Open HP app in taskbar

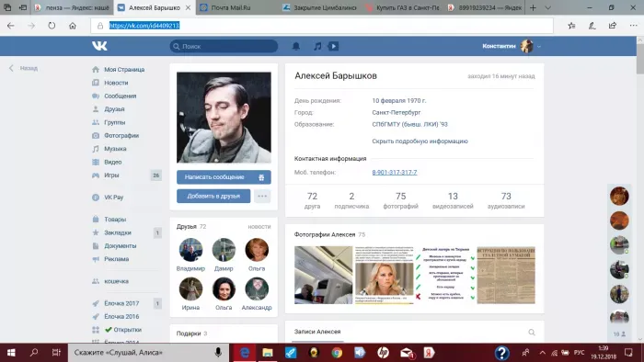tap(383, 353)
